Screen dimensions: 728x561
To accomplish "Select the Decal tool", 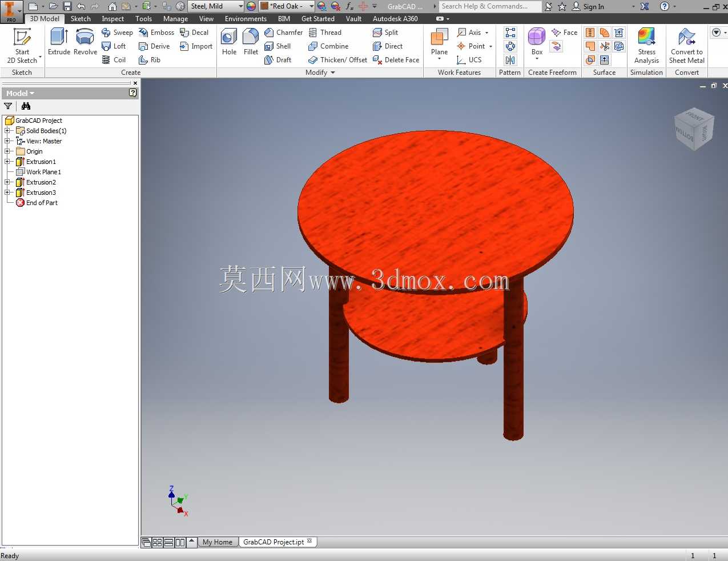I will 194,33.
